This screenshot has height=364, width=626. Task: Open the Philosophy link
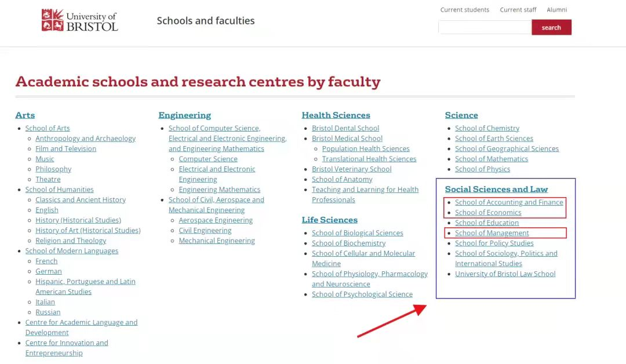53,169
